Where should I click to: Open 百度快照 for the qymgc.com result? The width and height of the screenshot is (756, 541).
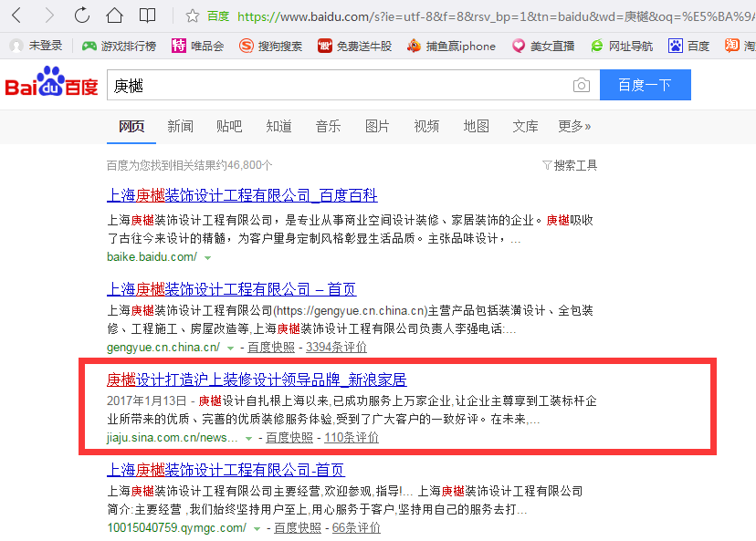[x=298, y=528]
